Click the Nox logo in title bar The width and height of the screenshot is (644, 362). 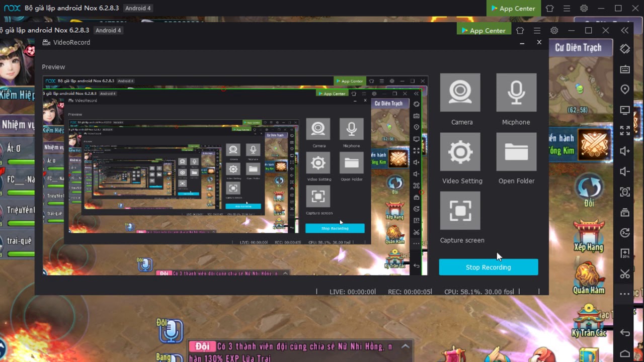[x=12, y=8]
